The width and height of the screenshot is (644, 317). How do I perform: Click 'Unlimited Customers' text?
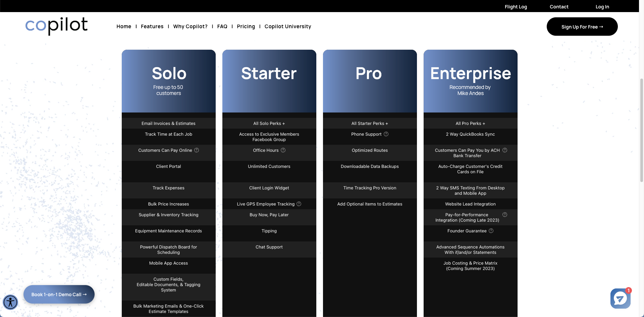click(x=269, y=166)
